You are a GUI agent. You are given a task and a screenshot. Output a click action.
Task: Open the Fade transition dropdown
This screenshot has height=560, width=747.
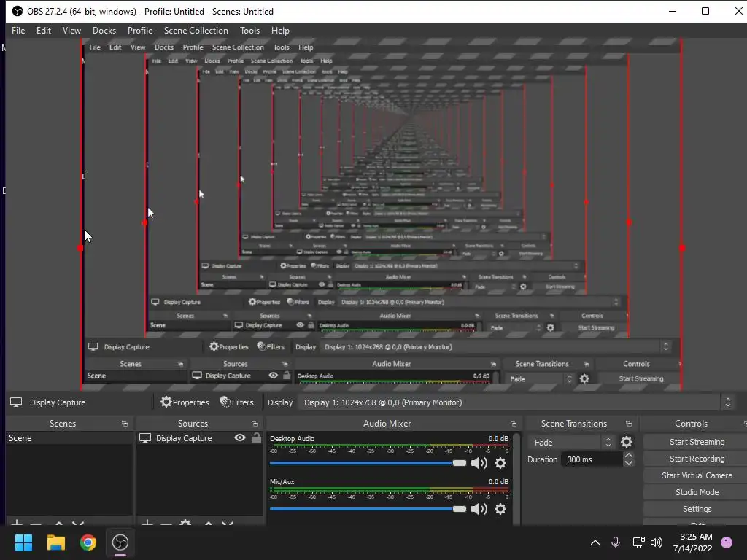click(x=572, y=443)
